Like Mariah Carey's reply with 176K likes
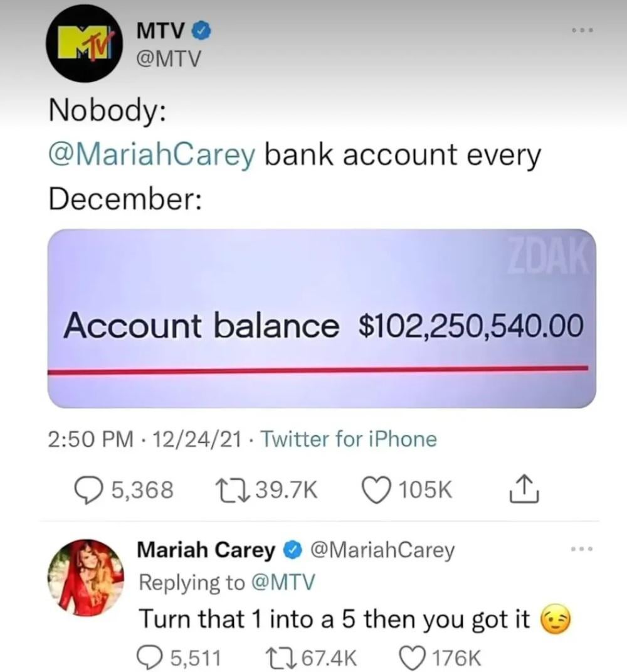 tap(413, 658)
